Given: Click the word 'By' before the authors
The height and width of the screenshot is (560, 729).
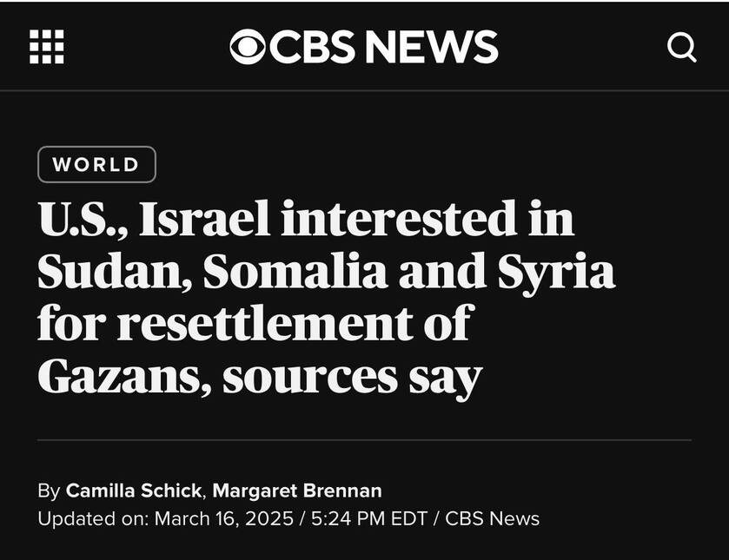Looking at the screenshot, I should pos(49,491).
